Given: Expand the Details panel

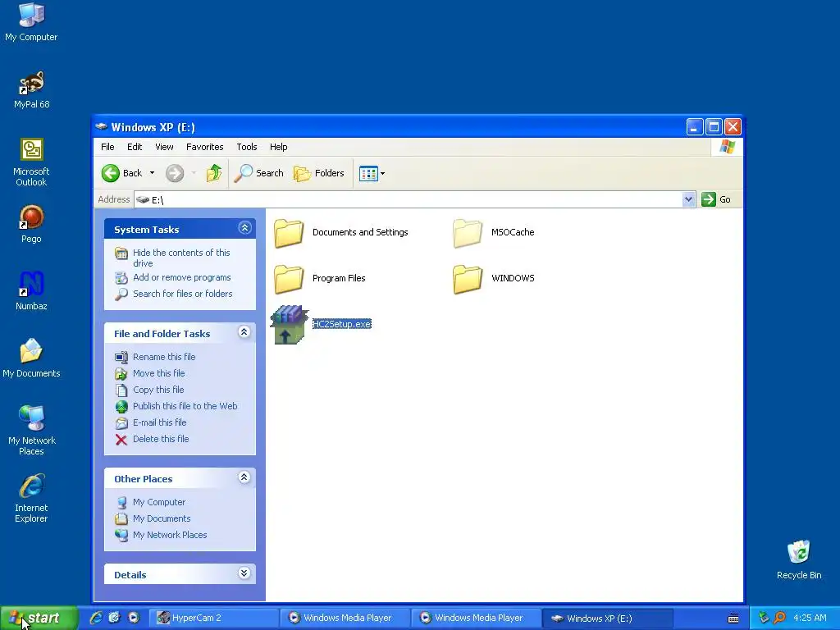Looking at the screenshot, I should click(x=244, y=573).
